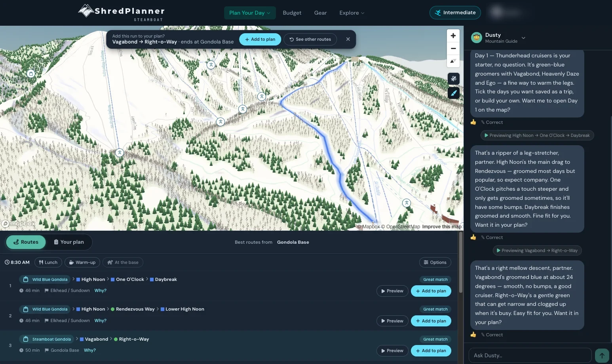Add Vagabond Right-o-Way row to plan
The image size is (612, 364).
(431, 351)
